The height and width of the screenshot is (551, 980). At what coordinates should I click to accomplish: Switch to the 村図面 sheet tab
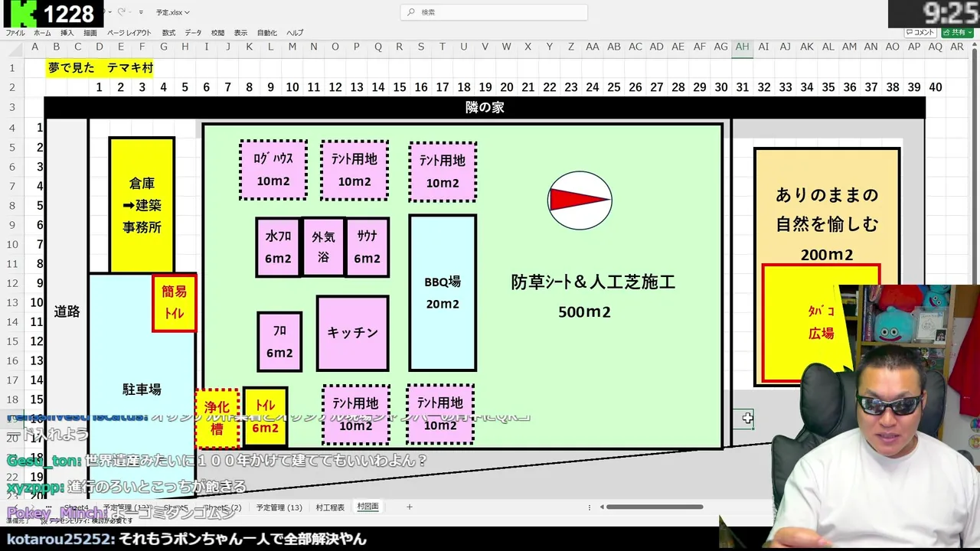(367, 507)
